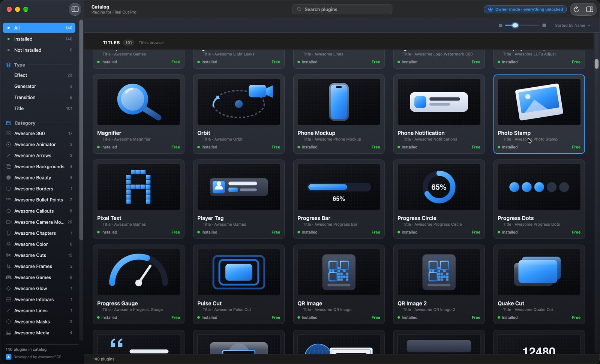The height and width of the screenshot is (364, 600).
Task: Open the Progress Gauge plugin card
Action: [x=138, y=285]
